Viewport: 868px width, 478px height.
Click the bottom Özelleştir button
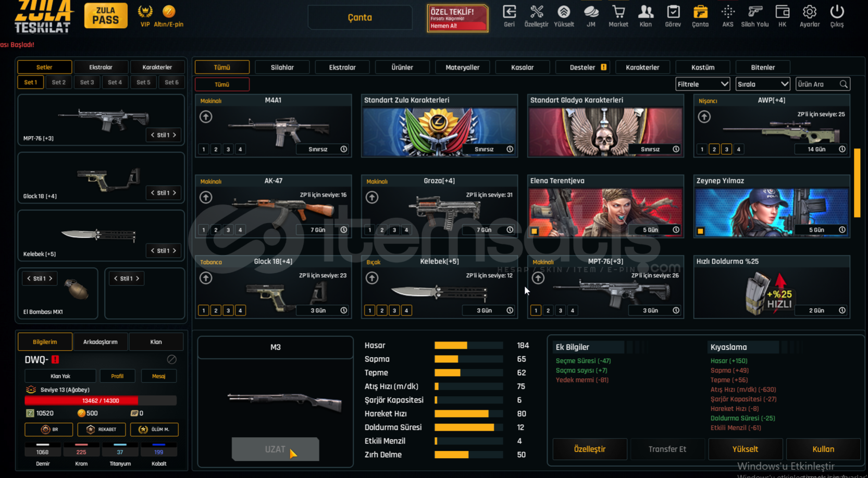[589, 449]
